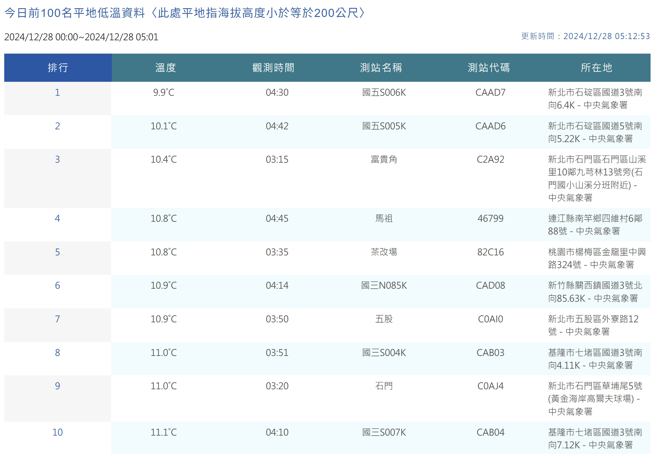Click station name 馬祖
The image size is (656, 454).
(x=384, y=218)
